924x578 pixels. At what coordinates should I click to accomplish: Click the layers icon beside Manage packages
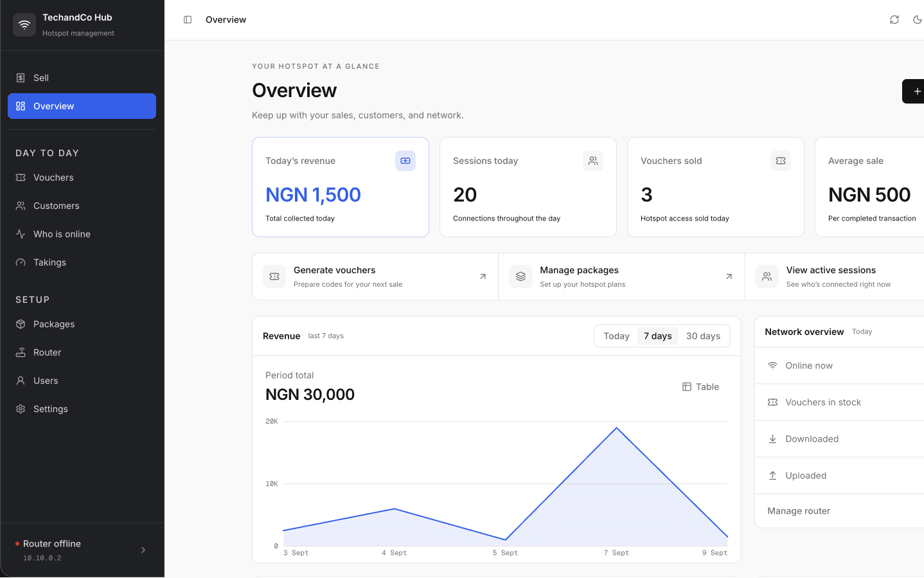pyautogui.click(x=520, y=276)
